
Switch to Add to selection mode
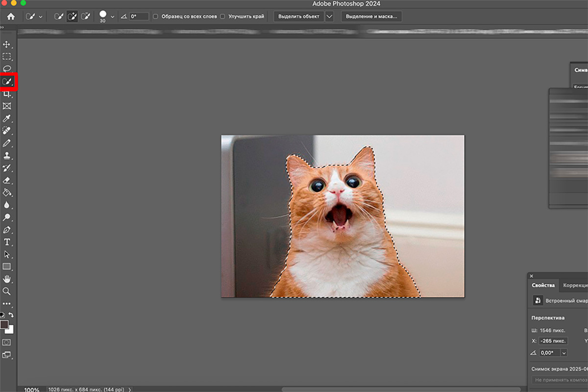(72, 16)
